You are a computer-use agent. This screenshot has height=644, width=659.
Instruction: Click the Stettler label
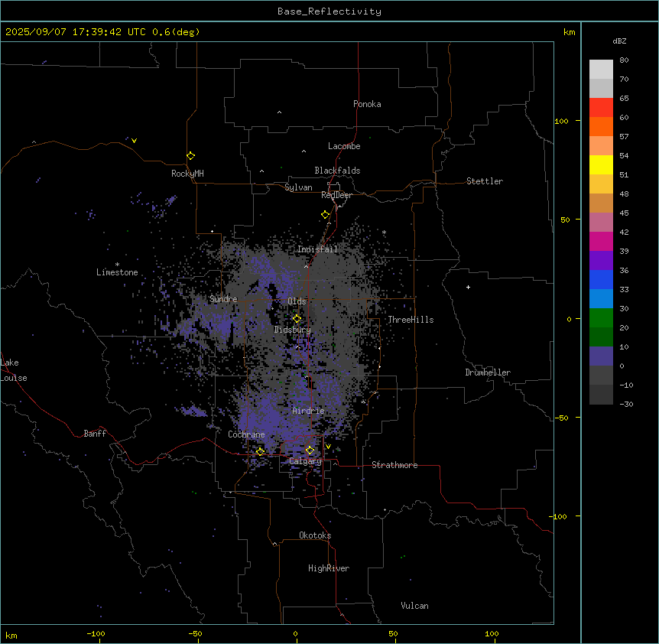click(x=485, y=181)
